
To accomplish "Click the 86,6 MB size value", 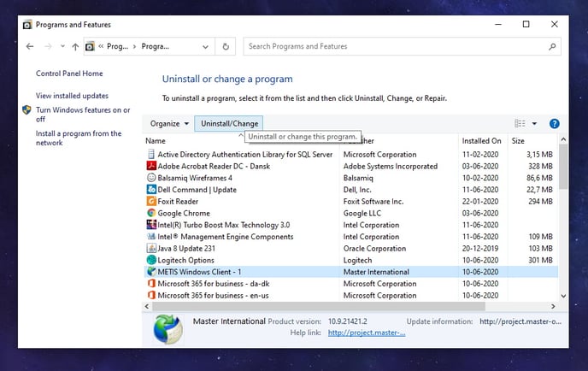I will click(539, 178).
